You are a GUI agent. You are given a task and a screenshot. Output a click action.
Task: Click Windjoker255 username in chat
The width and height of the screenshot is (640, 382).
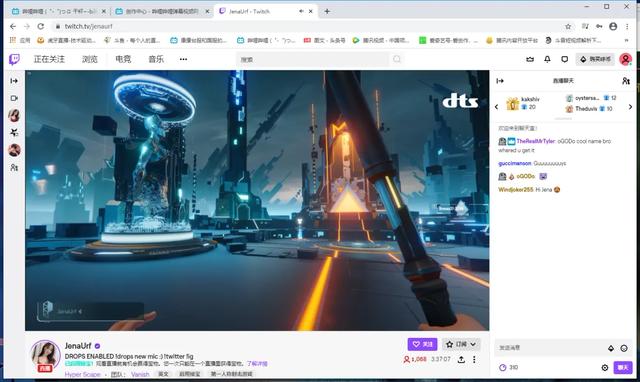[516, 189]
